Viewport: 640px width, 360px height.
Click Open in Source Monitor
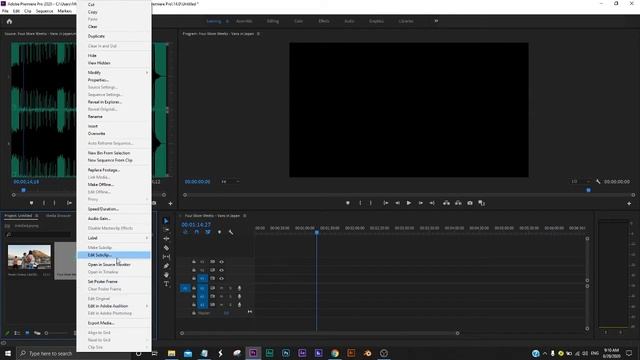pyautogui.click(x=114, y=265)
